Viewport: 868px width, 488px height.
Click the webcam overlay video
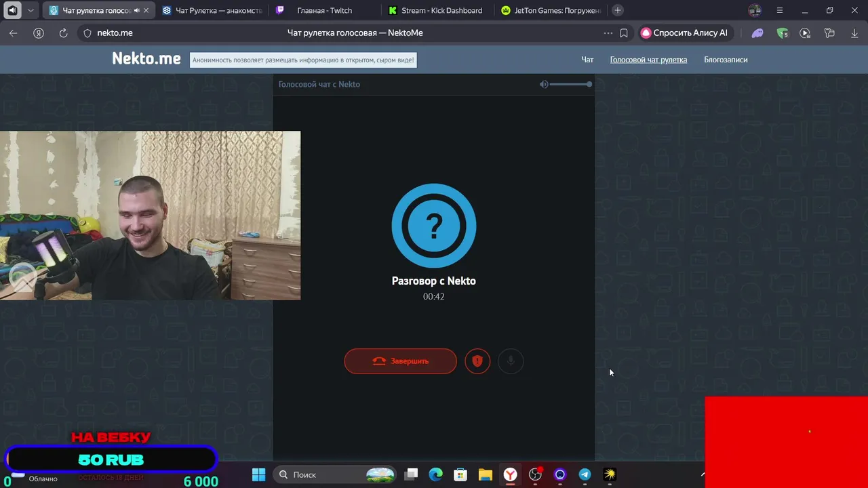(150, 216)
